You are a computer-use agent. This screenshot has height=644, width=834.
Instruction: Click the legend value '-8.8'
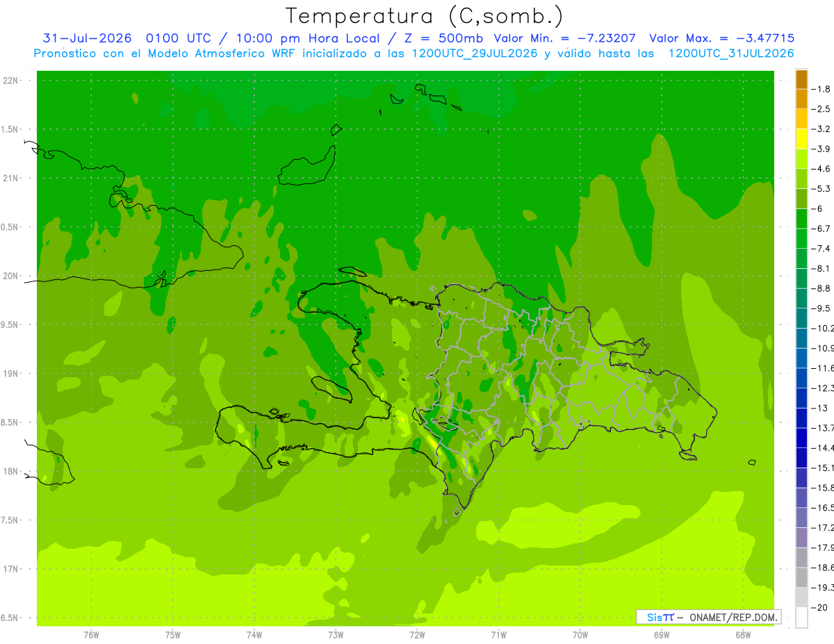[821, 288]
